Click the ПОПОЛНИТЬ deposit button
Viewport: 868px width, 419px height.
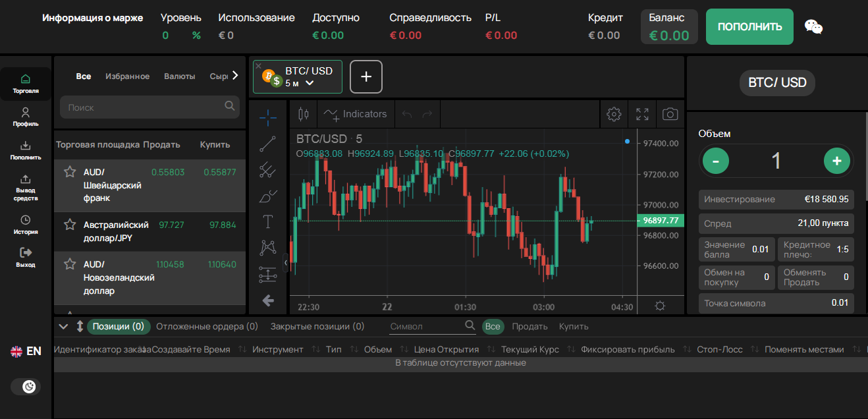pyautogui.click(x=749, y=27)
